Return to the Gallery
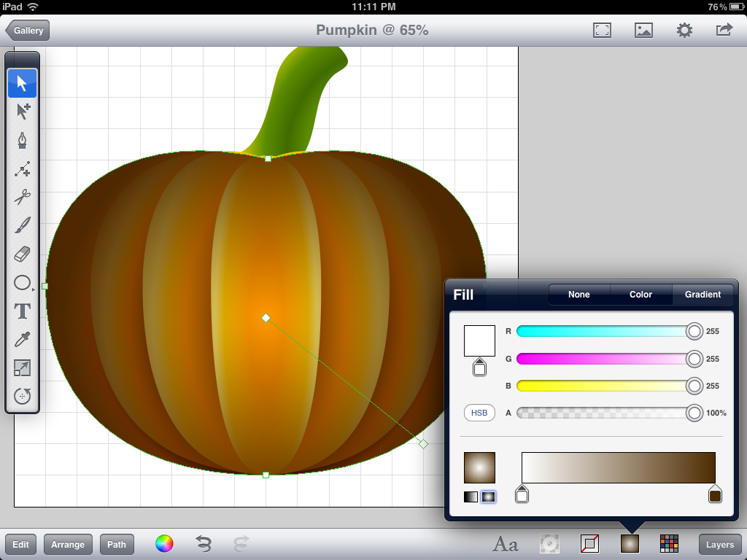Viewport: 747px width, 560px height. tap(27, 31)
